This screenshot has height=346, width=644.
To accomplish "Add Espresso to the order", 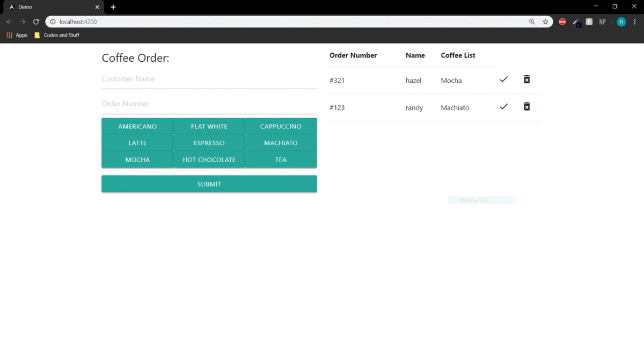I will click(x=209, y=143).
